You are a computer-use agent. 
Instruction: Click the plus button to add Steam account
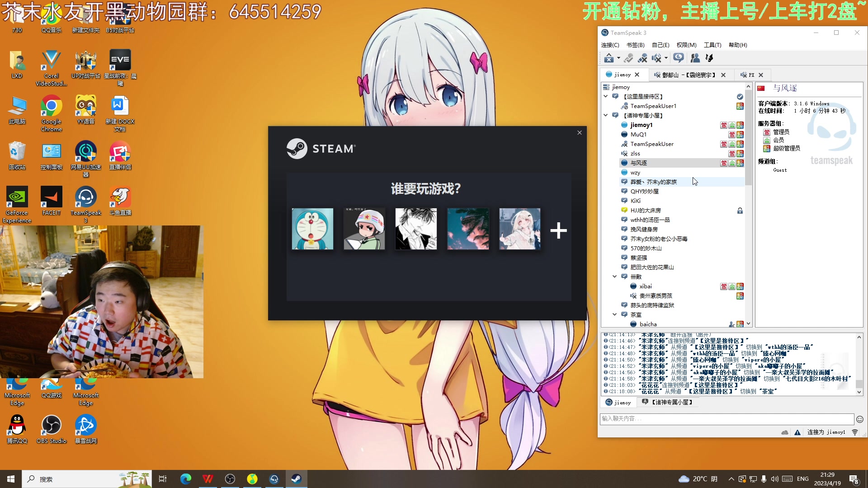558,230
